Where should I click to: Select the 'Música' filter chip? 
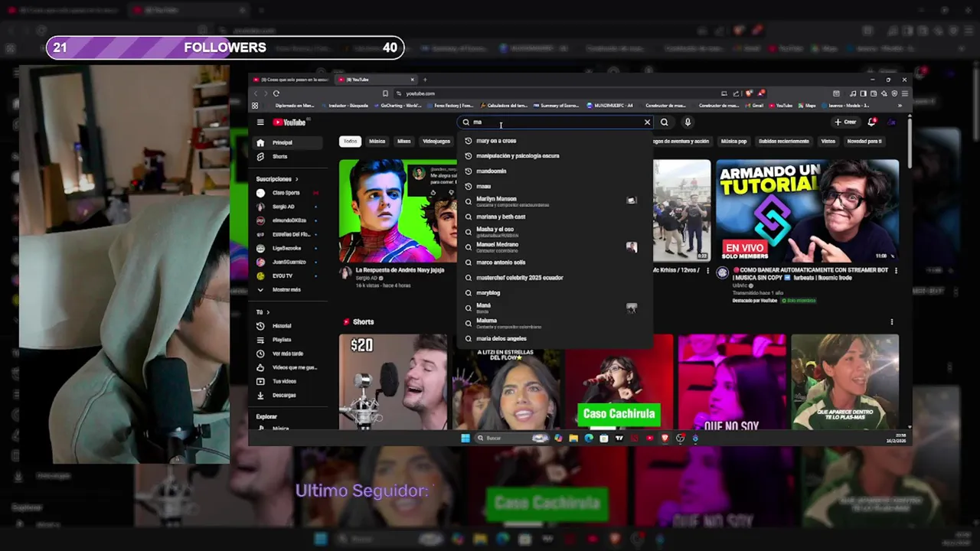[377, 142]
